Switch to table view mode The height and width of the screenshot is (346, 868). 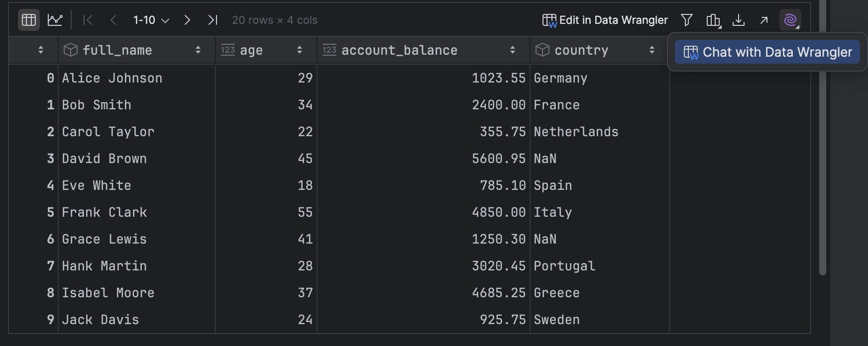[x=29, y=20]
